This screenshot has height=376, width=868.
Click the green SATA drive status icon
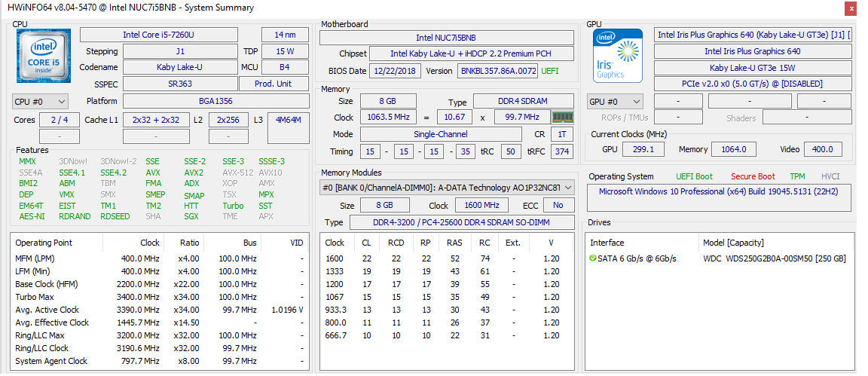593,258
